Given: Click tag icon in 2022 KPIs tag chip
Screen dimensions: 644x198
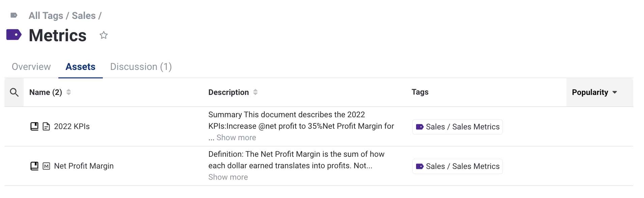Looking at the screenshot, I should coord(420,127).
